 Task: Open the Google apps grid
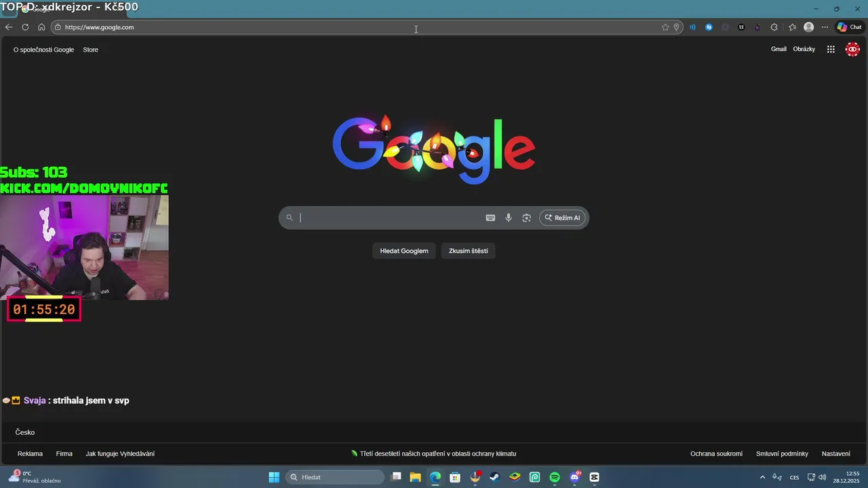tap(831, 49)
